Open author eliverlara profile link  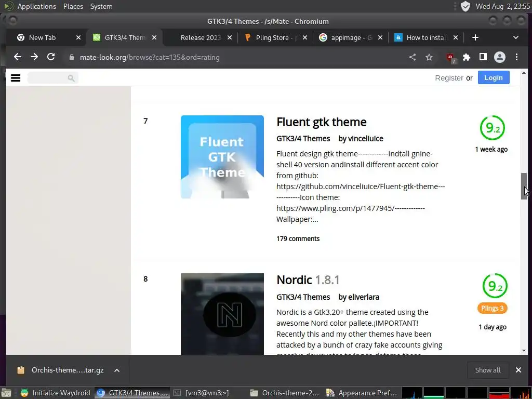pos(363,297)
